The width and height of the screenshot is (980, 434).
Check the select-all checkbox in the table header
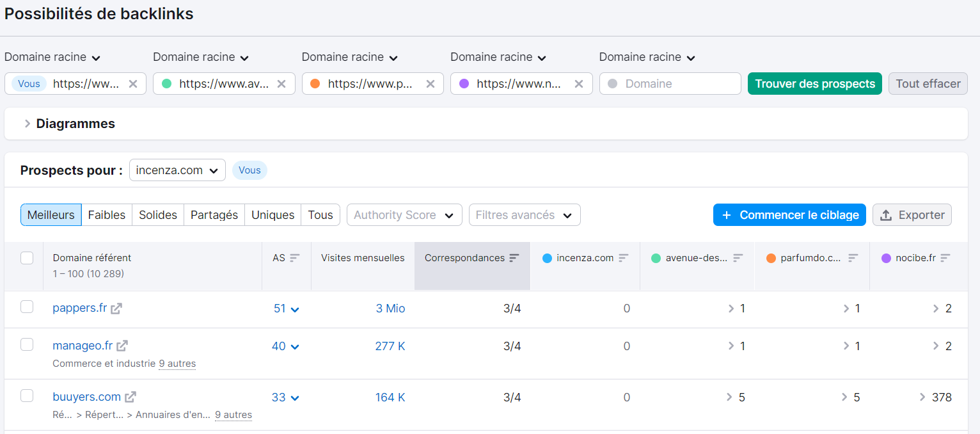coord(27,257)
